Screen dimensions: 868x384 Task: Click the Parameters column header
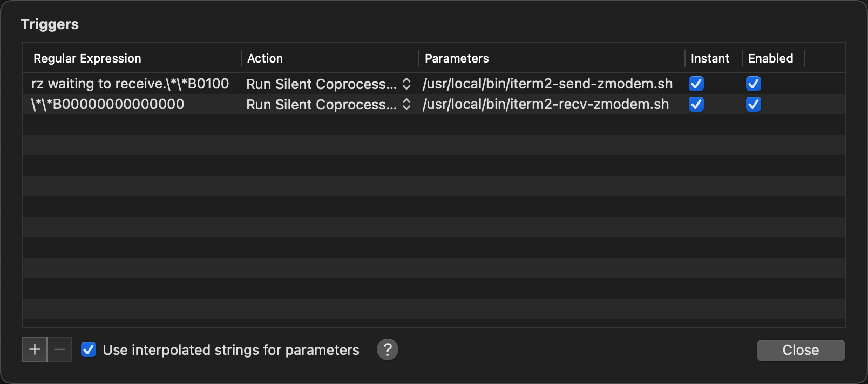click(456, 58)
